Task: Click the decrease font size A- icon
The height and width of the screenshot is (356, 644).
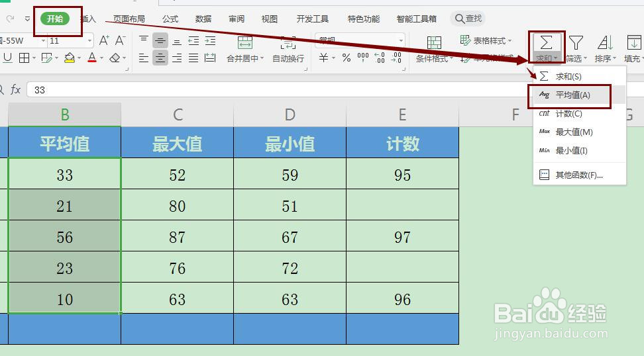Action: [x=120, y=40]
